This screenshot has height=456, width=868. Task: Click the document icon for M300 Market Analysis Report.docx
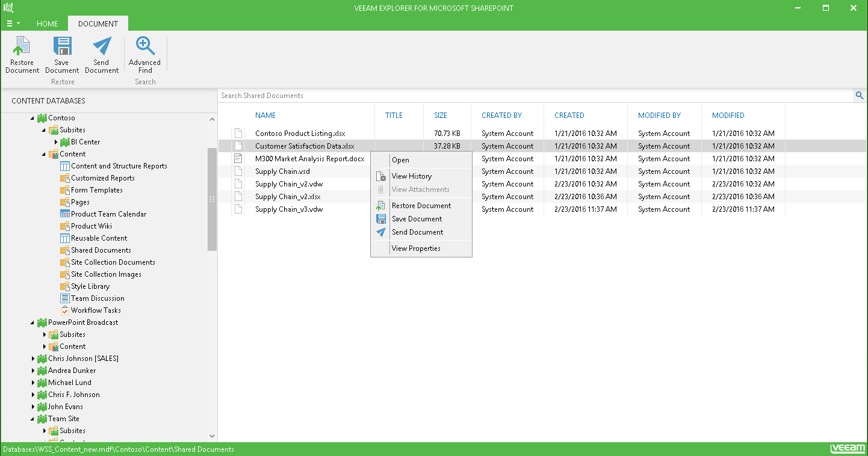pos(239,159)
